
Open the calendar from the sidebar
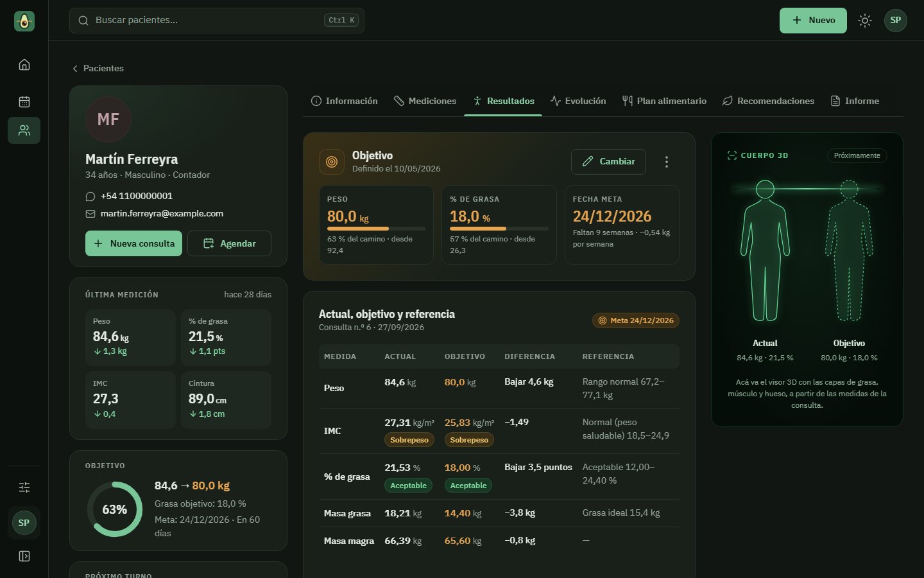tap(24, 101)
